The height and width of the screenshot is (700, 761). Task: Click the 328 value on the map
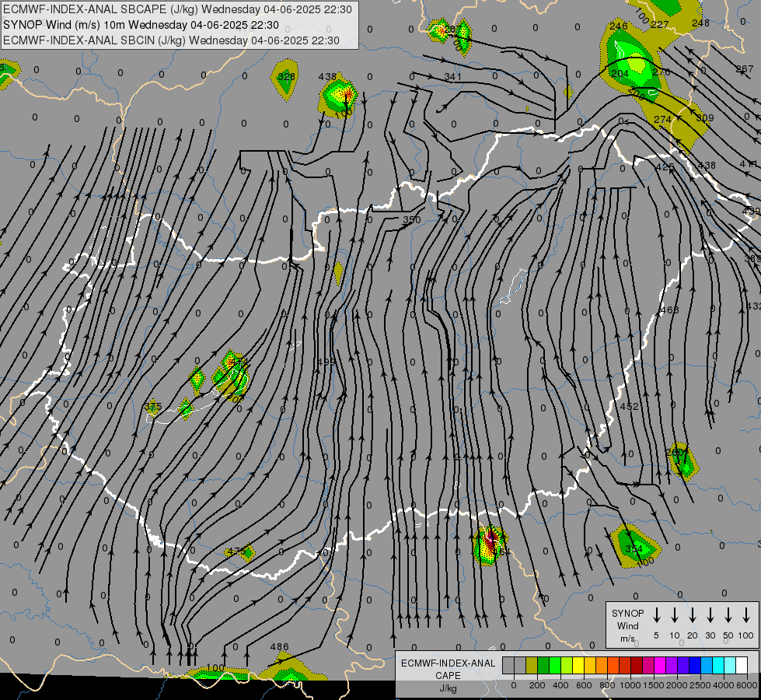(x=286, y=77)
